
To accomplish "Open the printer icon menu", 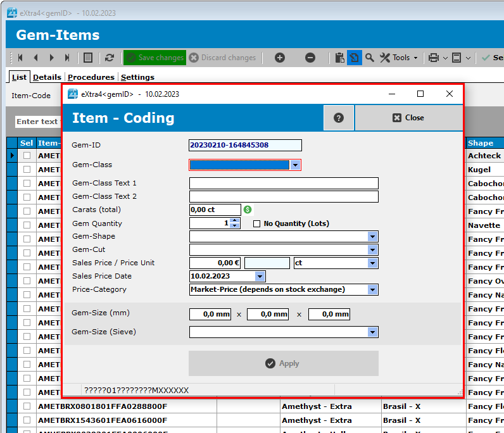I will click(x=434, y=58).
